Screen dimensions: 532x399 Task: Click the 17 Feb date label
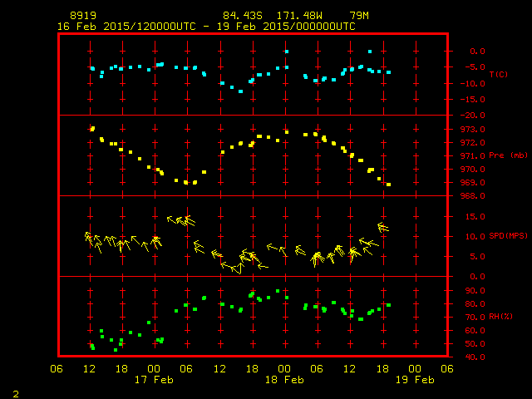click(x=154, y=380)
